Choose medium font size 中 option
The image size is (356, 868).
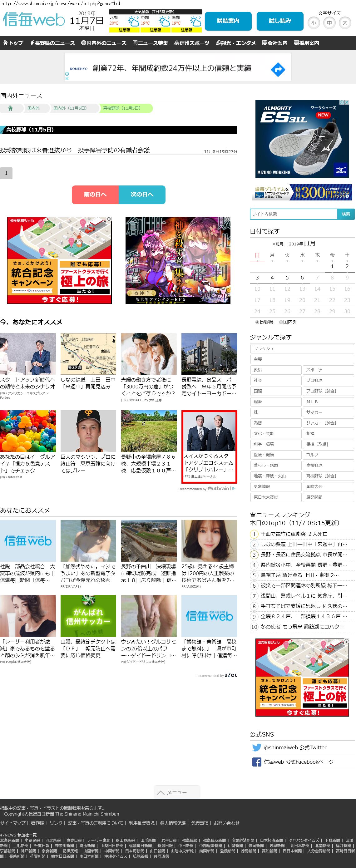(x=329, y=23)
